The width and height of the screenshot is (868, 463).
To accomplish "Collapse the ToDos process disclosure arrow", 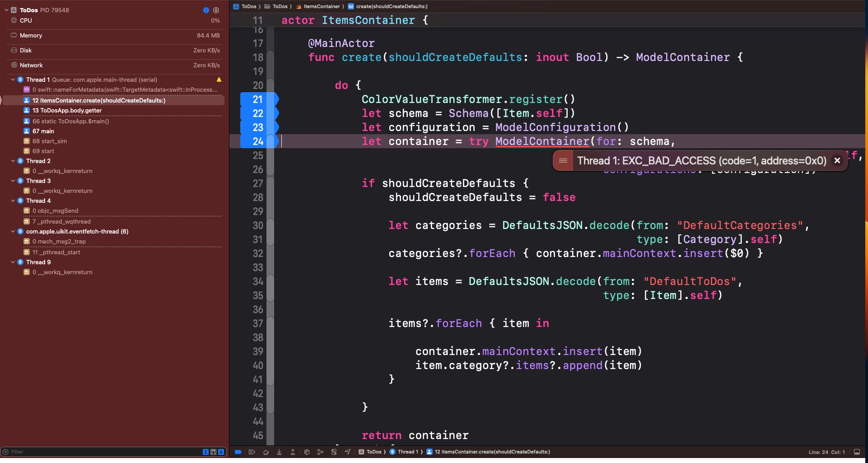I will [6, 10].
